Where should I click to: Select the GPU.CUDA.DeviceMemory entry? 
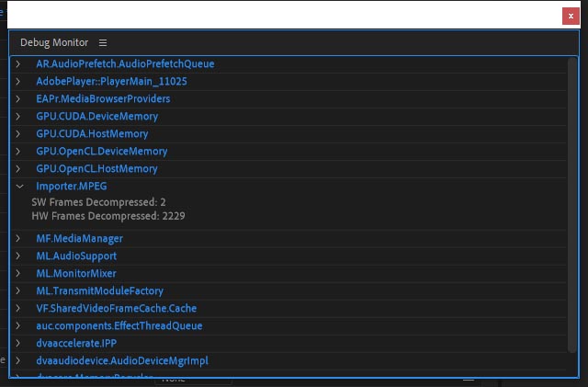pyautogui.click(x=97, y=117)
